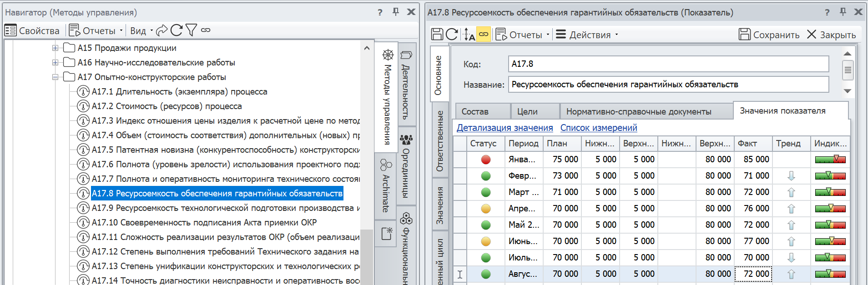
Task: Open the Вид dropdown in Navigator
Action: click(x=141, y=30)
